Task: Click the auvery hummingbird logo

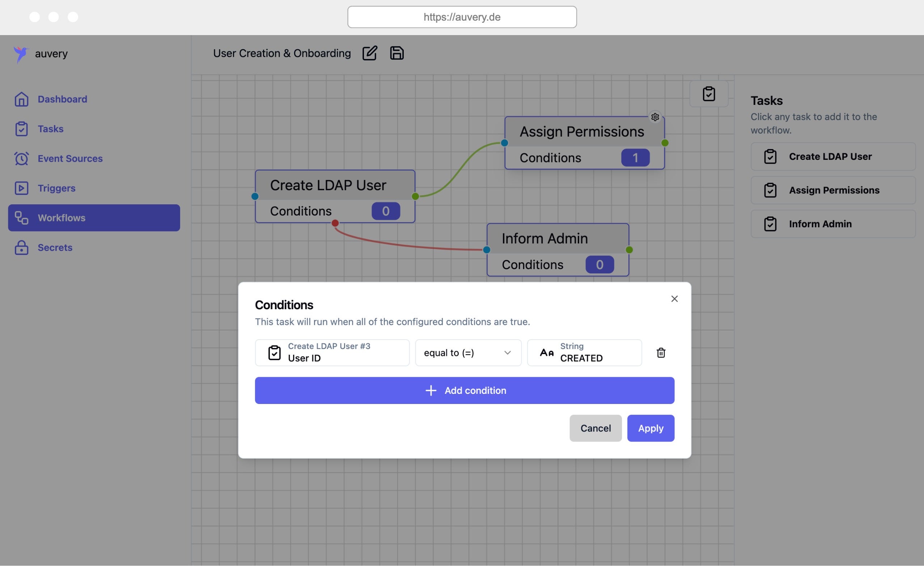Action: (21, 54)
